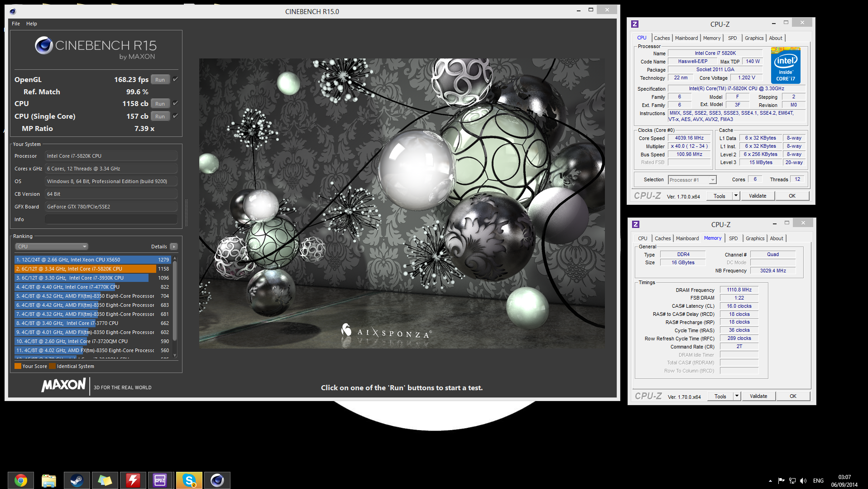Viewport: 868px width, 489px height.
Task: Switch to Memory tab in upper CPU-Z
Action: point(712,38)
